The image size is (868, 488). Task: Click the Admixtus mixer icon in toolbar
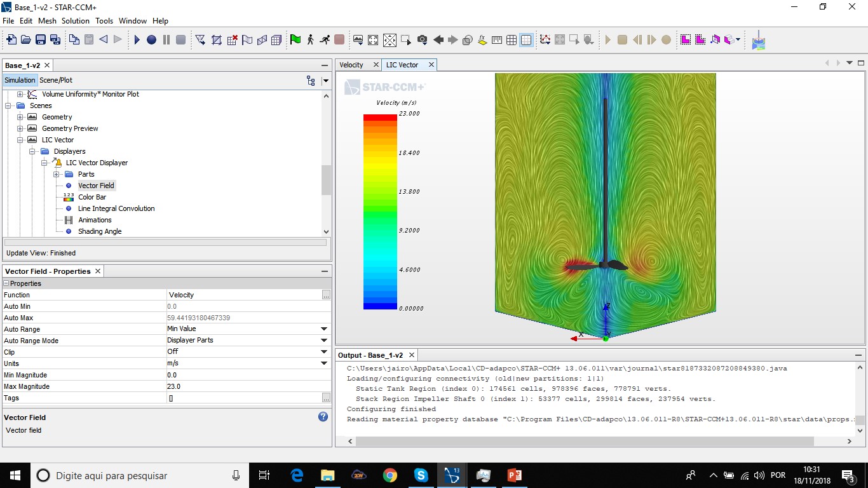coord(758,41)
